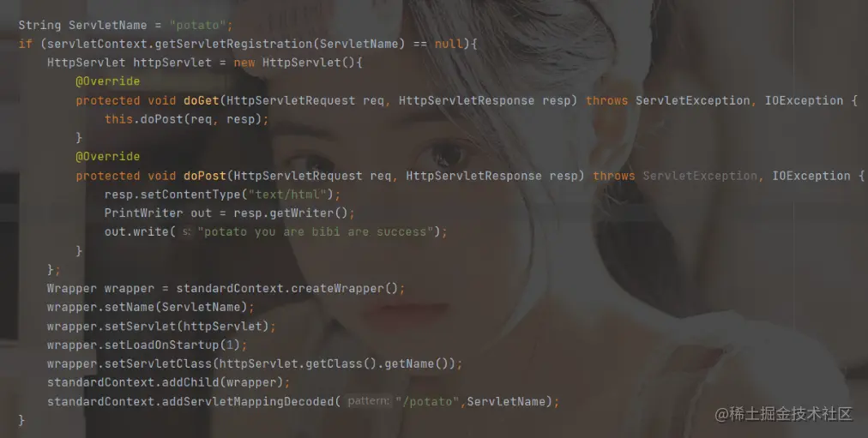Click wrapper.setLoadOnStartup line
Image resolution: width=868 pixels, height=438 pixels.
tap(148, 345)
